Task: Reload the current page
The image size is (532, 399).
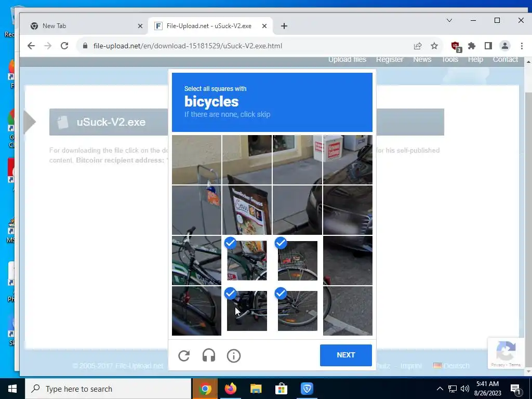Action: coord(64,46)
